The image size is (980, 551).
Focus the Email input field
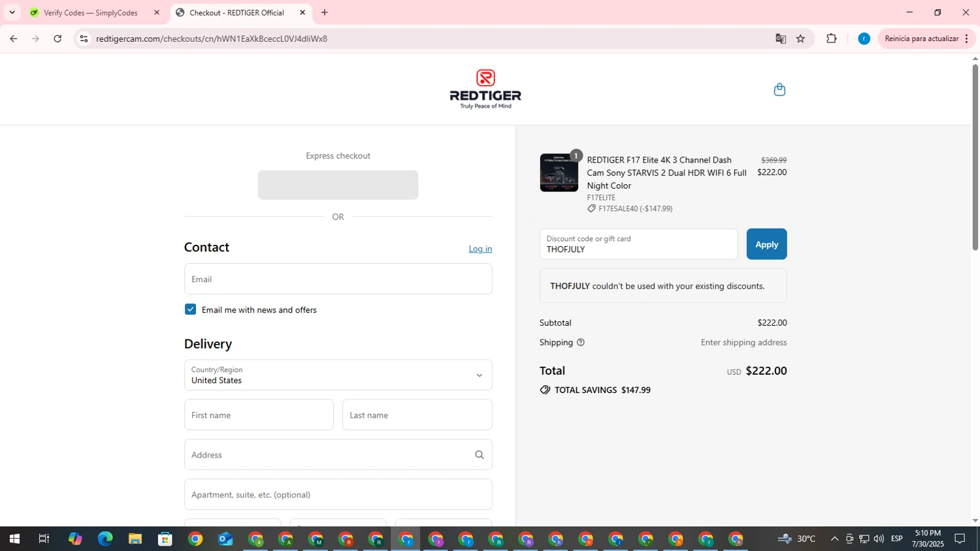[x=338, y=279]
